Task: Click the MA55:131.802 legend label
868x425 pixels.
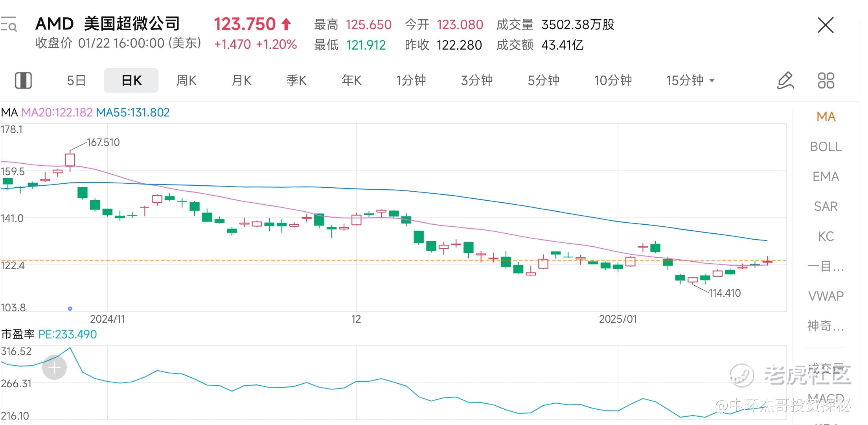Action: point(133,113)
